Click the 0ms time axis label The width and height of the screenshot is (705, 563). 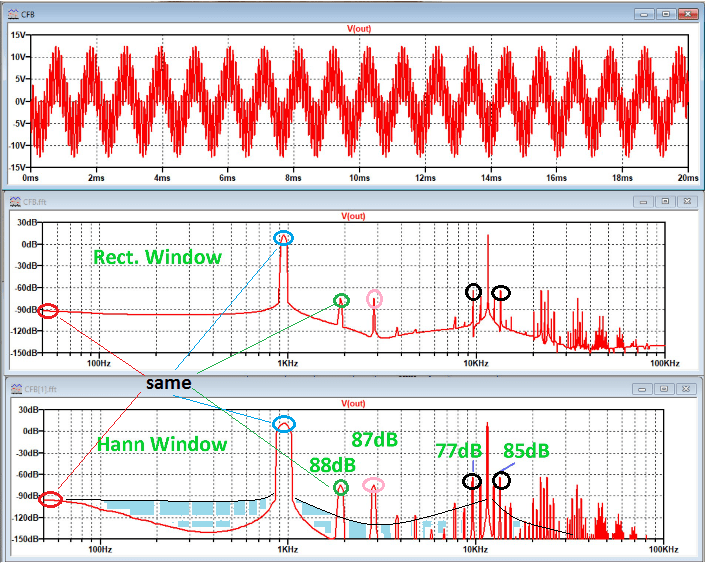pyautogui.click(x=31, y=178)
